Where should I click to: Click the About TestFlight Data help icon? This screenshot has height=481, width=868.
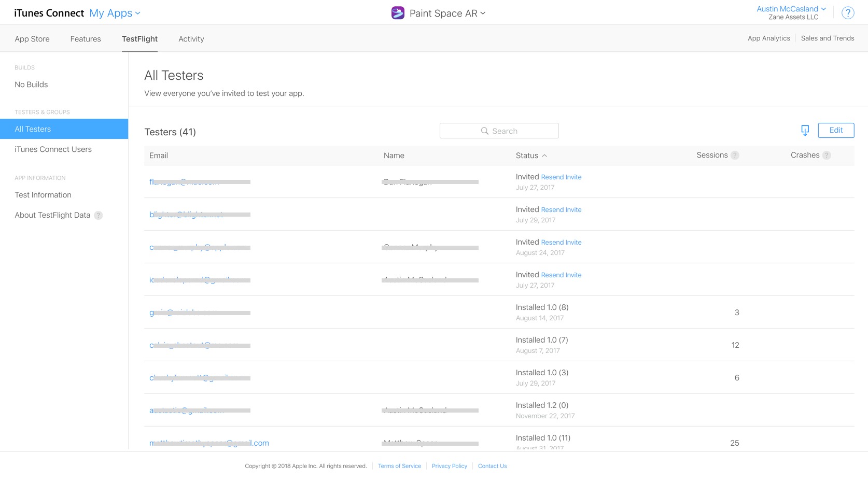click(99, 216)
